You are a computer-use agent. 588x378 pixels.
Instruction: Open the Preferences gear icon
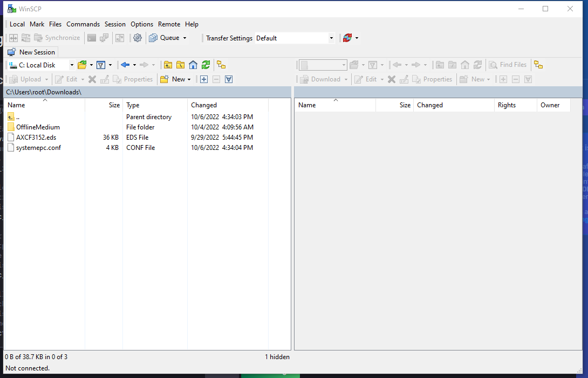(x=138, y=38)
